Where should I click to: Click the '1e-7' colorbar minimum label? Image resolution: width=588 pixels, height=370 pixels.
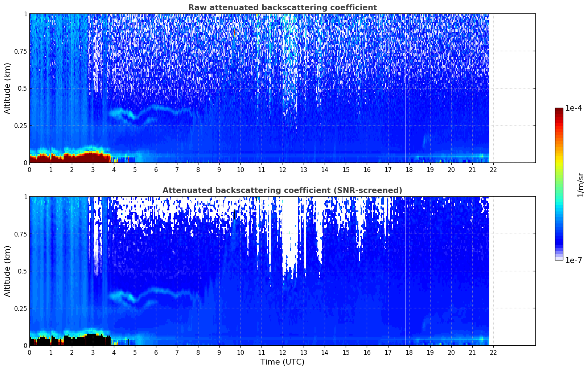573,260
